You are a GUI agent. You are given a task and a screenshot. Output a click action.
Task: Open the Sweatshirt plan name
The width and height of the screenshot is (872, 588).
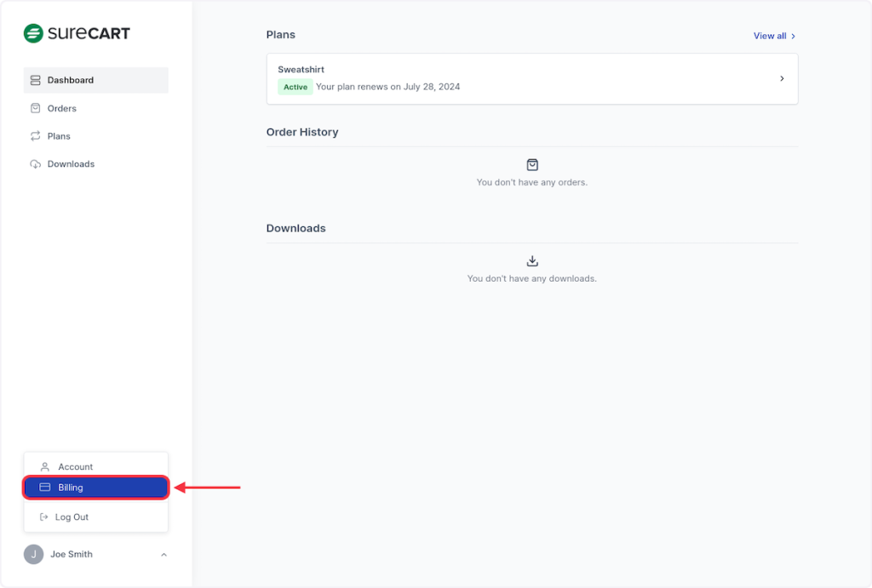click(x=301, y=70)
